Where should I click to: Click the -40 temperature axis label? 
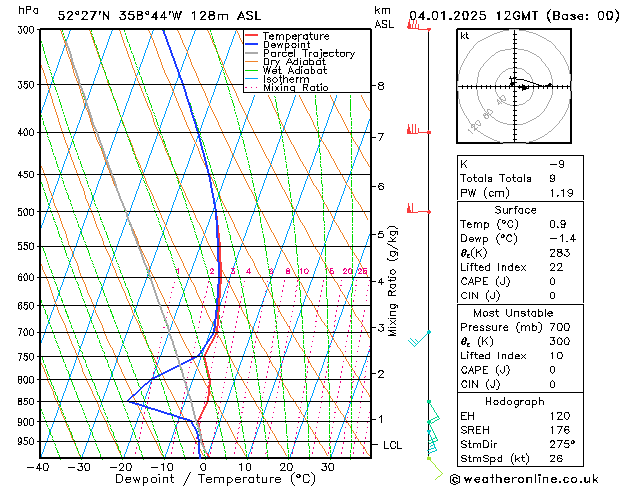38,468
